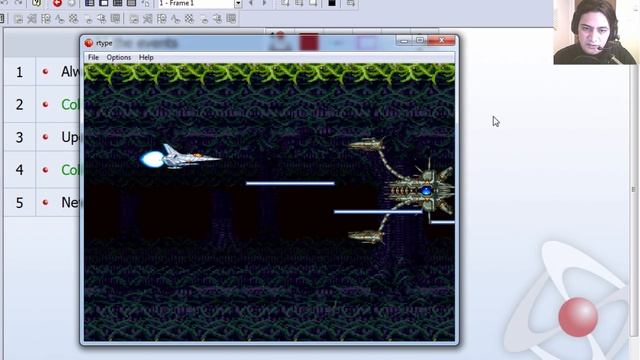Image resolution: width=640 pixels, height=360 pixels.
Task: Click the red bullet on event 1
Action: (x=45, y=71)
